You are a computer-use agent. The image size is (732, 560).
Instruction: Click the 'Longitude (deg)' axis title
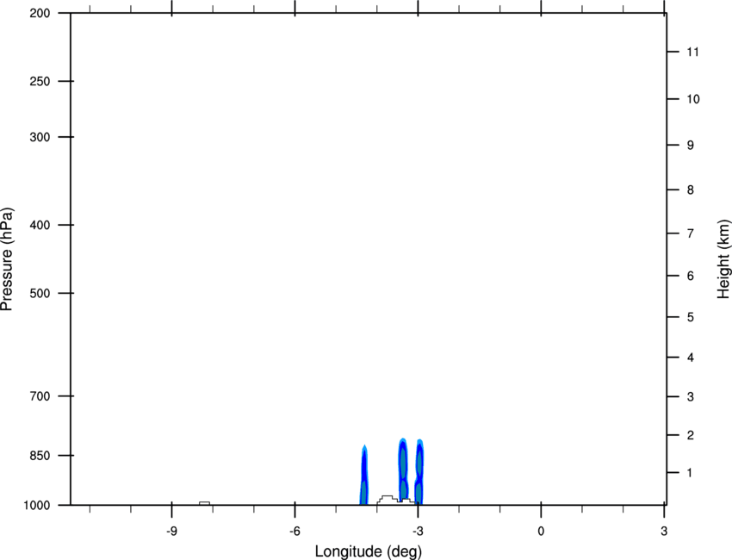coord(369,551)
